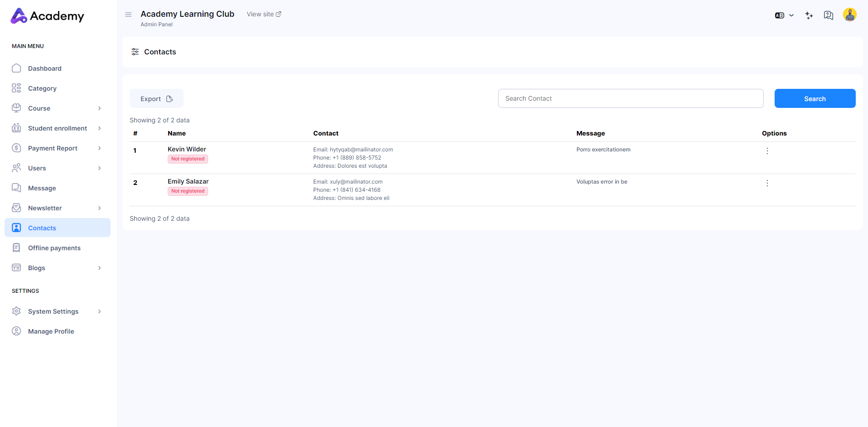Image resolution: width=868 pixels, height=427 pixels.
Task: Open the user profile avatar
Action: (x=849, y=15)
